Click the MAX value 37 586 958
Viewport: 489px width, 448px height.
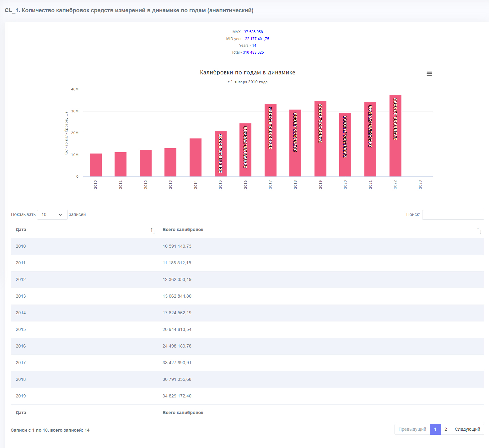[x=253, y=32]
